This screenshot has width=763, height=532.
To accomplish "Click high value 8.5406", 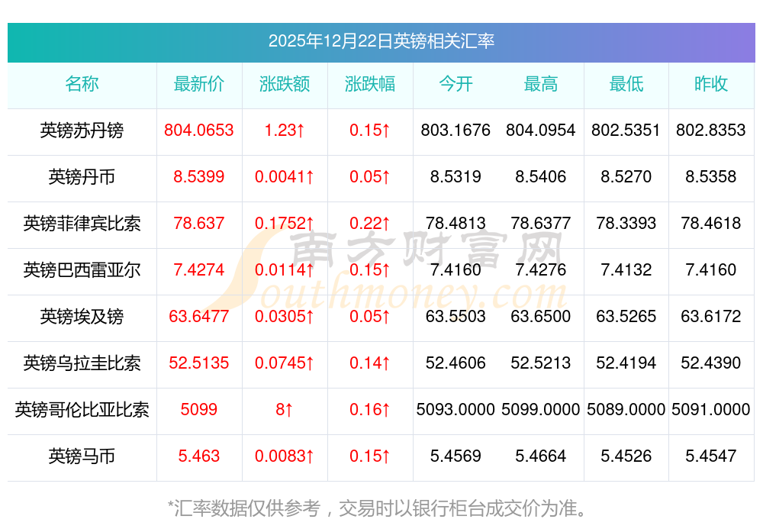I will point(541,176).
